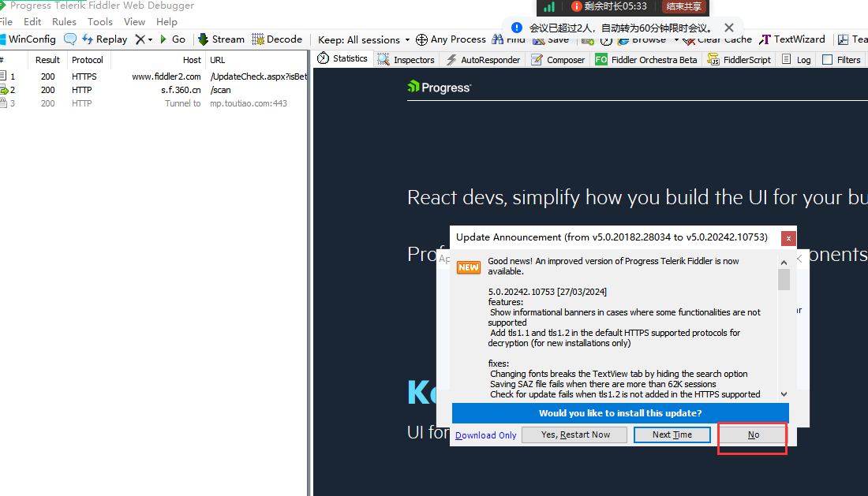
Task: Open the Remove sessions dropdown arrow
Action: pyautogui.click(x=150, y=39)
